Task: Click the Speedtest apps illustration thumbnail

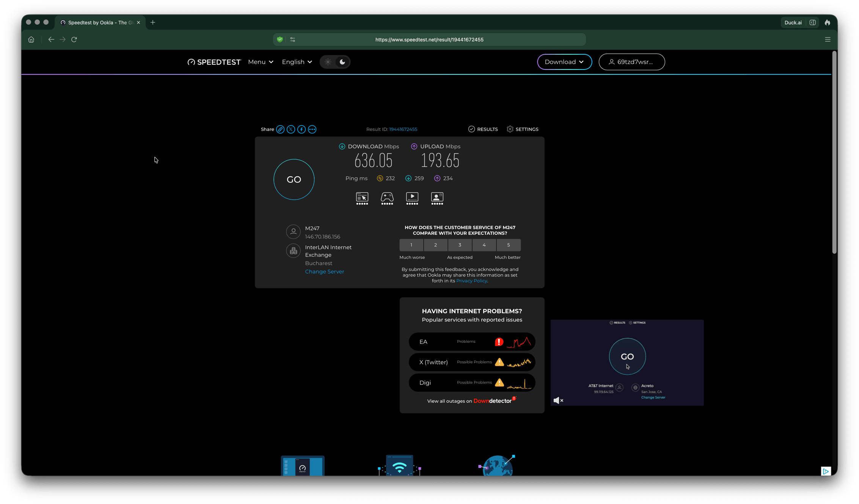Action: [x=303, y=466]
